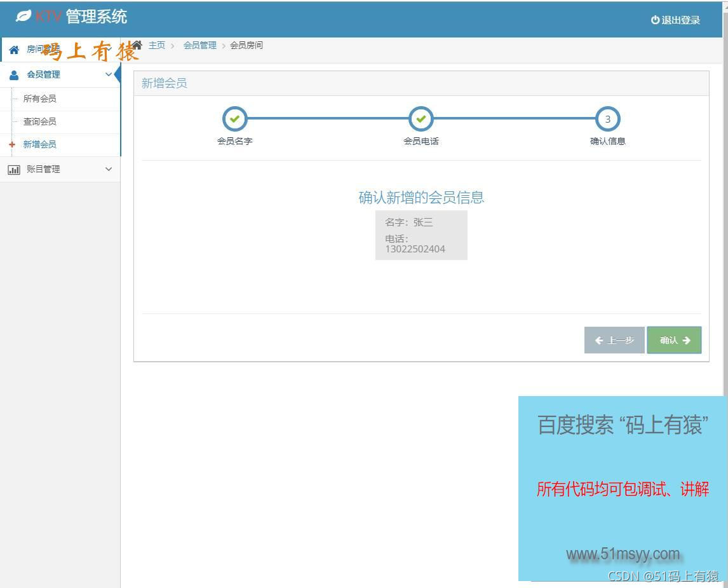This screenshot has height=588, width=728.
Task: Select 会员管理 sidebar menu label
Action: click(43, 74)
